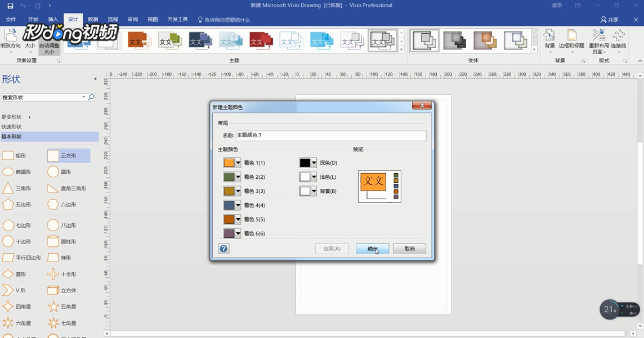644x338 pixels.
Task: Select the orange theme thumbnail
Action: point(139,40)
